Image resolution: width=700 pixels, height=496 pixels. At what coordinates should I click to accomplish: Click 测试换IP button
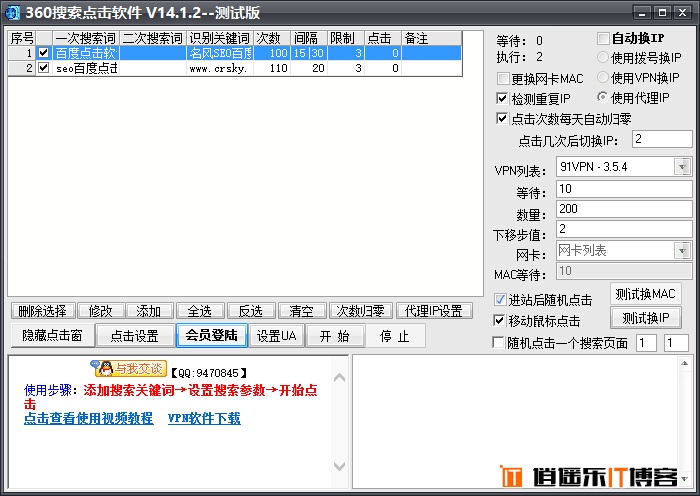click(x=646, y=318)
